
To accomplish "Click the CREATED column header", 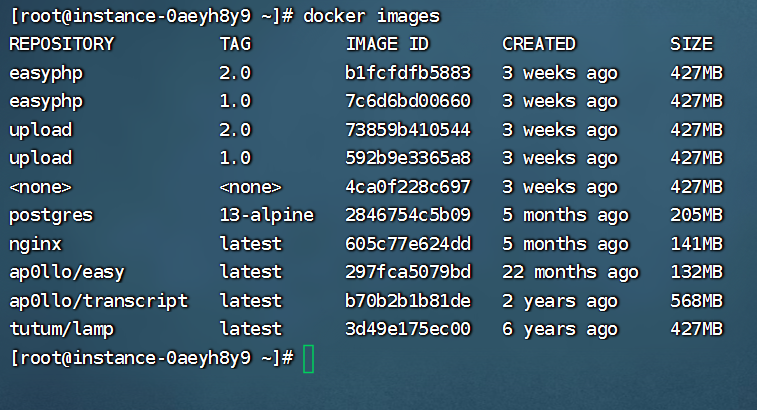I will point(539,44).
